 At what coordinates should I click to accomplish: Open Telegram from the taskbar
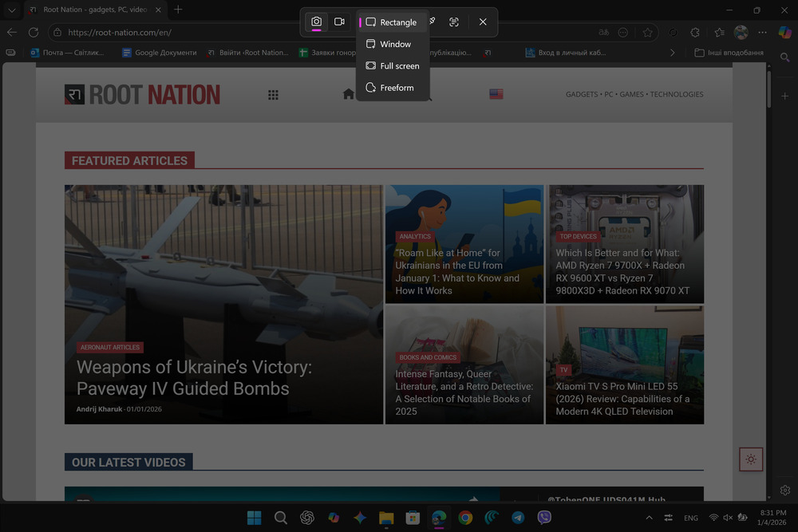tap(518, 518)
